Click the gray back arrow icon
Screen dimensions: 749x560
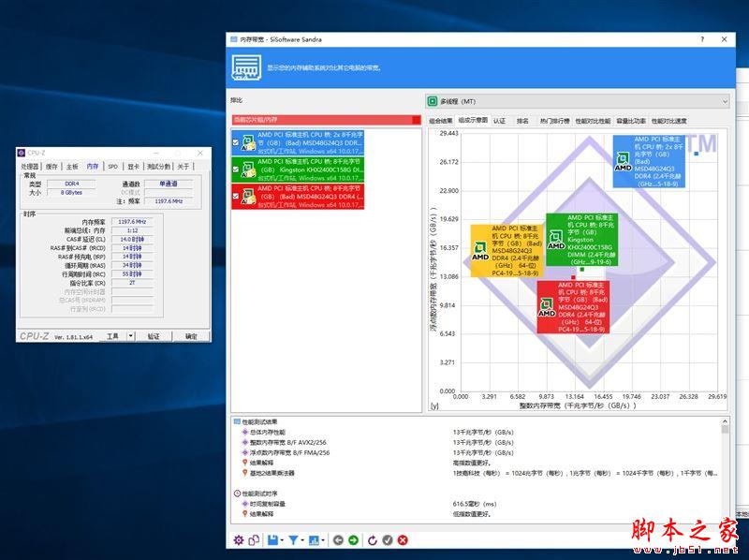point(338,540)
